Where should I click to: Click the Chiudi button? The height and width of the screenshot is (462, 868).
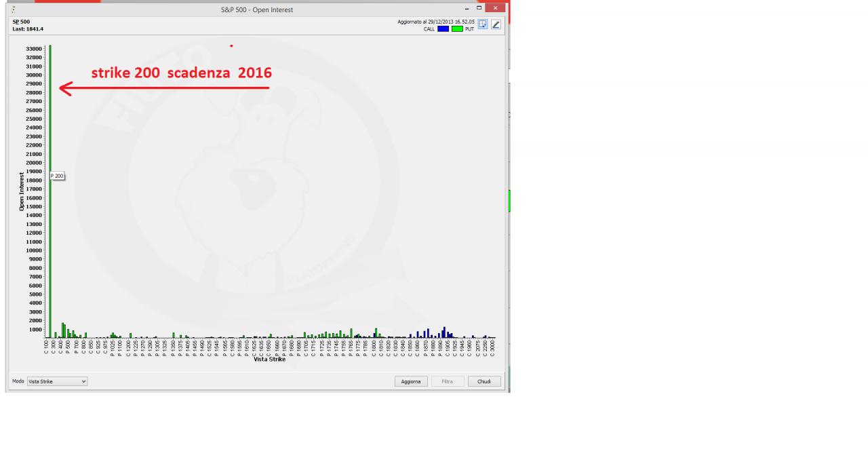(484, 381)
